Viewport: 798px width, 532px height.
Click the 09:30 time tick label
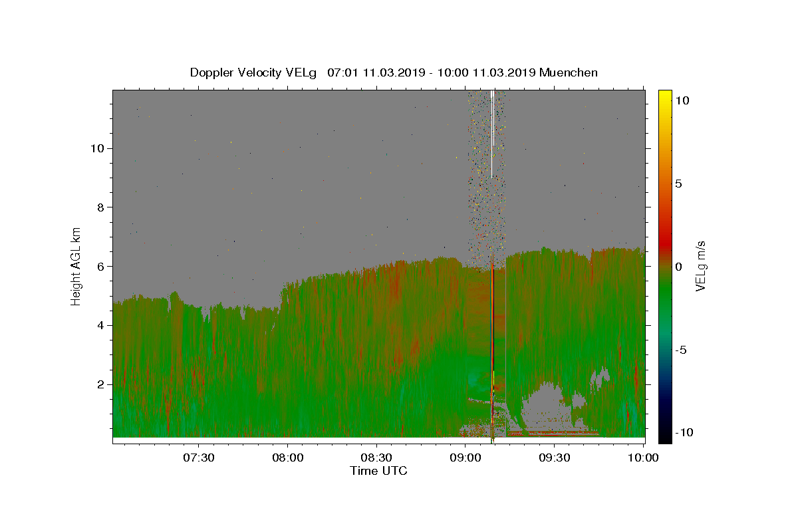click(x=554, y=458)
